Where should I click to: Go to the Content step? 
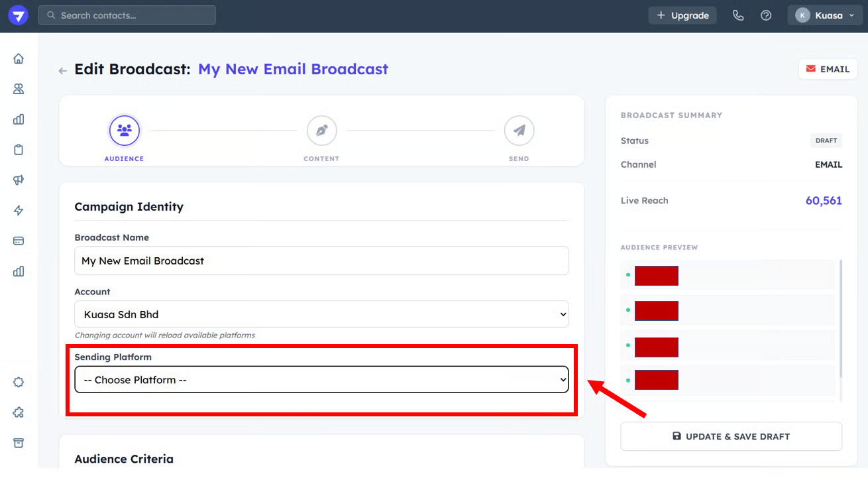321,131
